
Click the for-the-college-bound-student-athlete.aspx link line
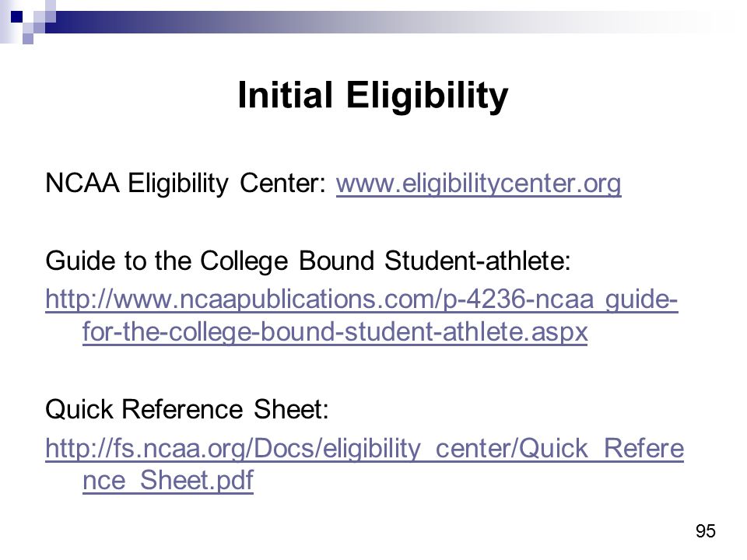pos(335,332)
